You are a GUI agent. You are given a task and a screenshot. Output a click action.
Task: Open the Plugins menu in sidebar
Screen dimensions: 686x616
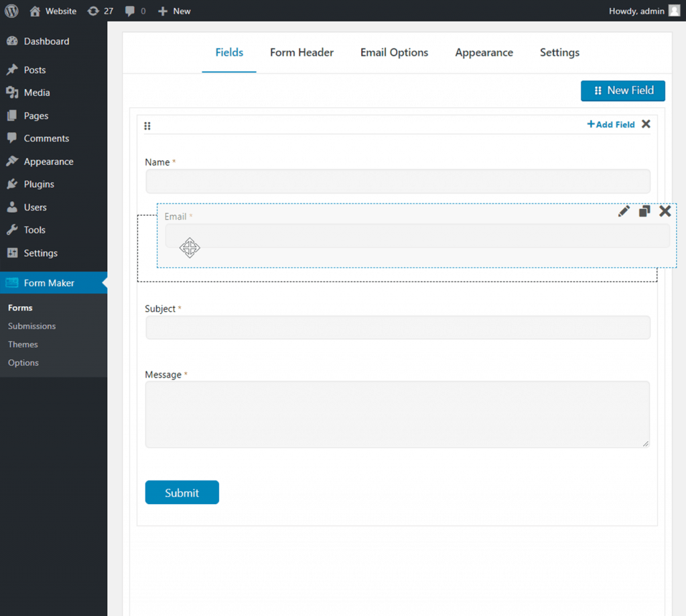click(x=39, y=184)
